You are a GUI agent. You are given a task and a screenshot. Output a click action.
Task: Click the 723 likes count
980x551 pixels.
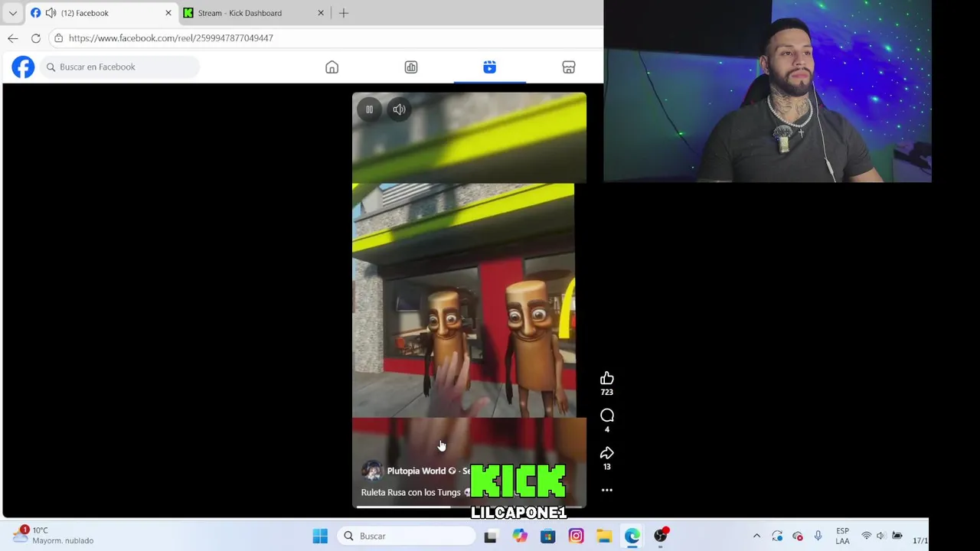(x=606, y=393)
